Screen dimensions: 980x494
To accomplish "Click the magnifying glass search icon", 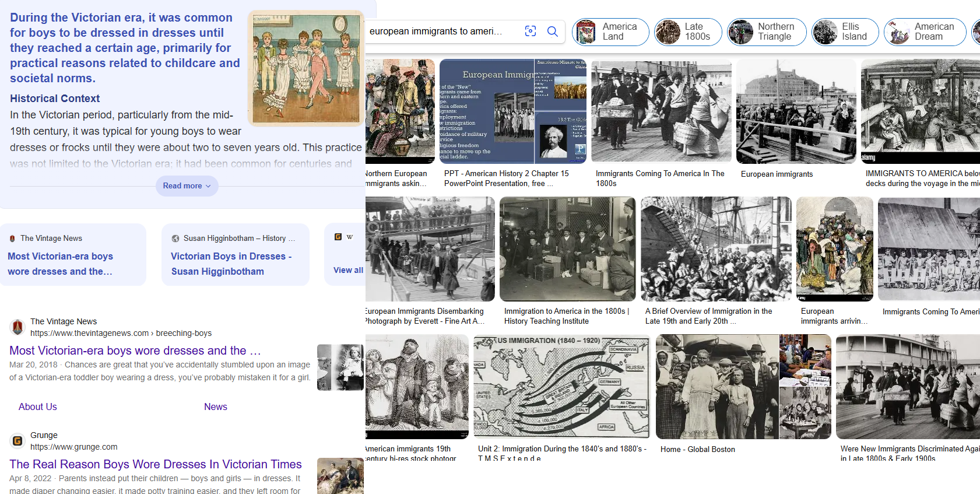I will (x=553, y=31).
